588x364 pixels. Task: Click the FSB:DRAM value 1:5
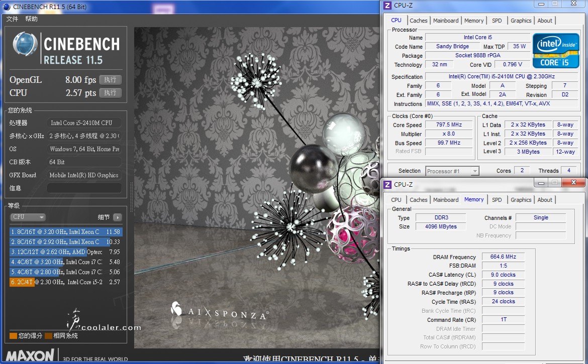pos(503,266)
